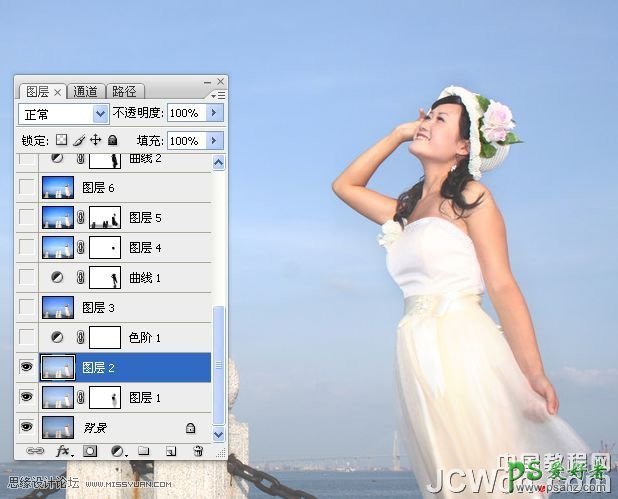This screenshot has width=618, height=499.
Task: Open the layers panel options menu
Action: pos(220,93)
